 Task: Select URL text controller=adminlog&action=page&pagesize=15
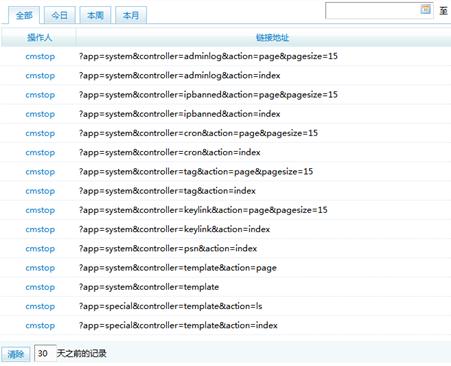click(x=208, y=56)
